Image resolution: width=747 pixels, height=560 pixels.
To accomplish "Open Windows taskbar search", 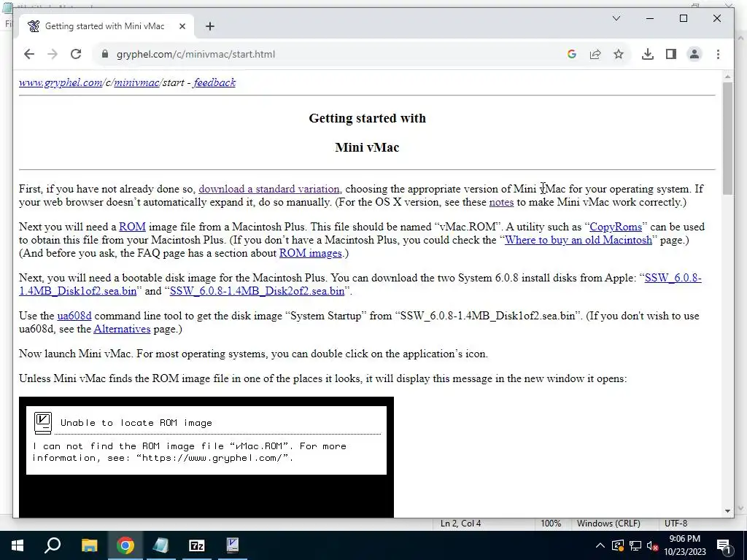I will [x=53, y=545].
